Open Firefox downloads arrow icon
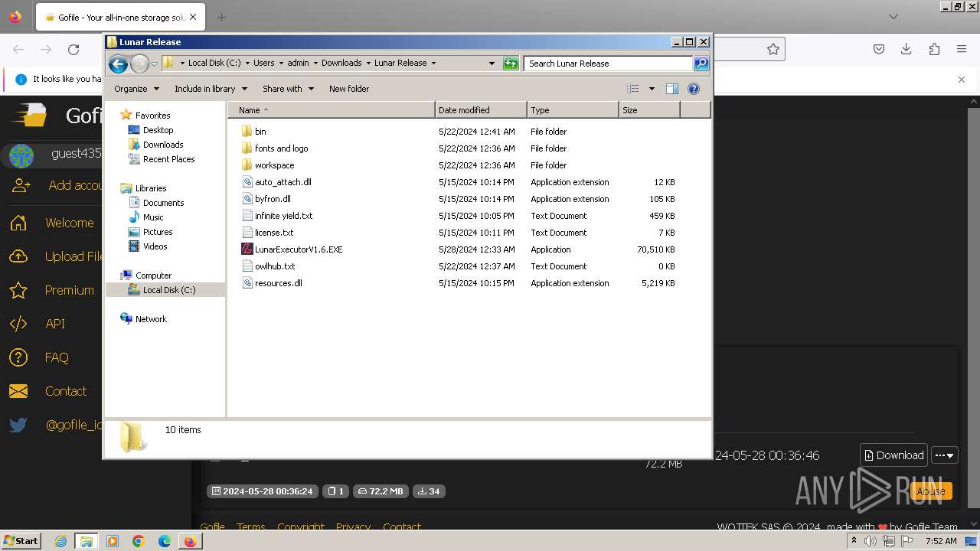 pos(906,49)
